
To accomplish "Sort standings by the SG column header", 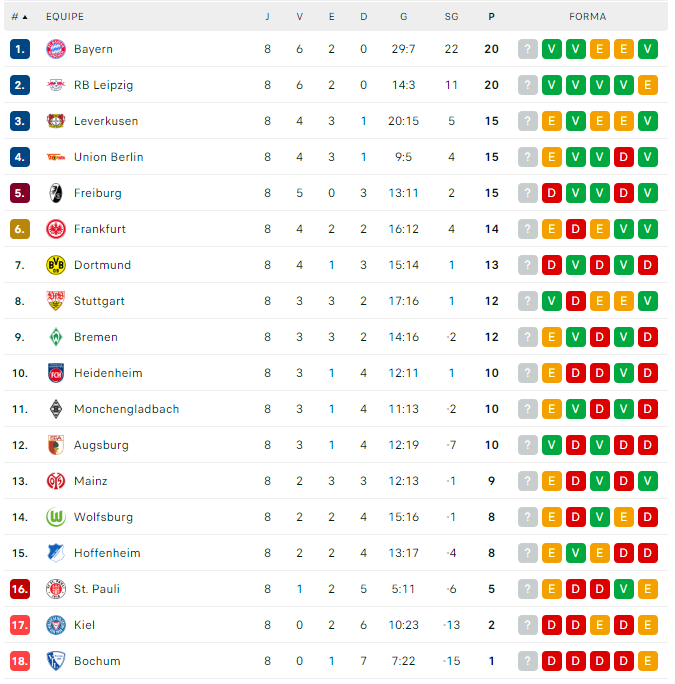I will tap(452, 17).
